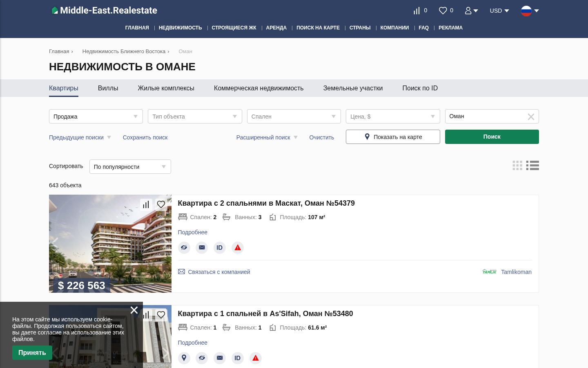This screenshot has height=368, width=588.
Task: Open СТРОЯЩИЕСЯ ЖК menu item
Action: (234, 28)
